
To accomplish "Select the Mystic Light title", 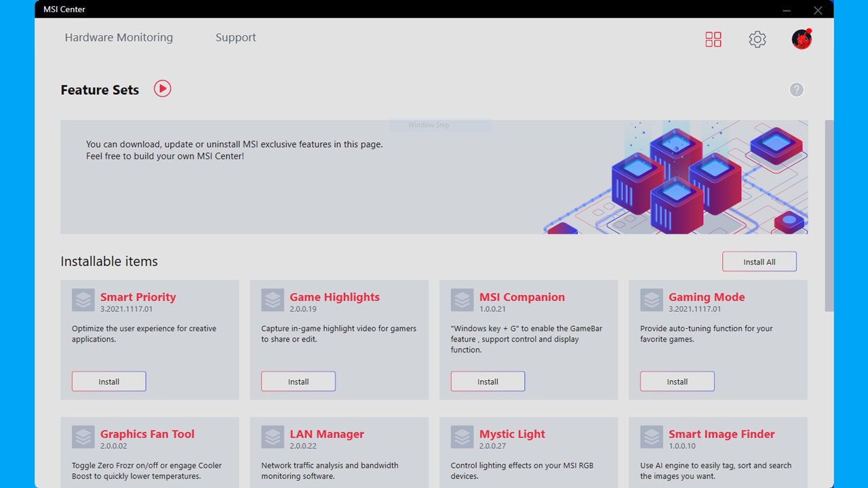I will pyautogui.click(x=512, y=434).
